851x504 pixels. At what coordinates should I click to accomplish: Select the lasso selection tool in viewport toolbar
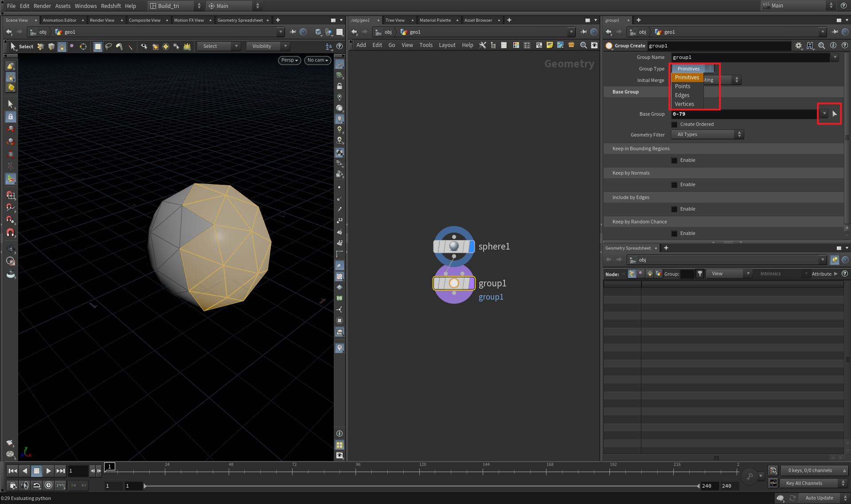(109, 46)
